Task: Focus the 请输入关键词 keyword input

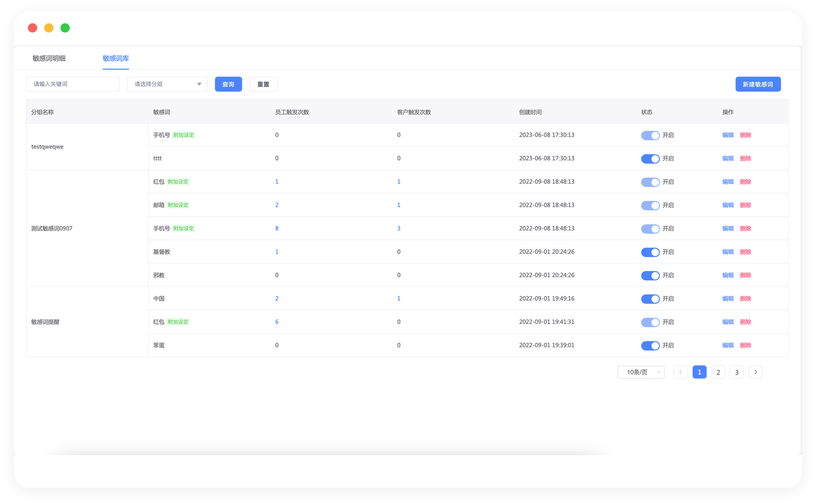Action: point(73,84)
